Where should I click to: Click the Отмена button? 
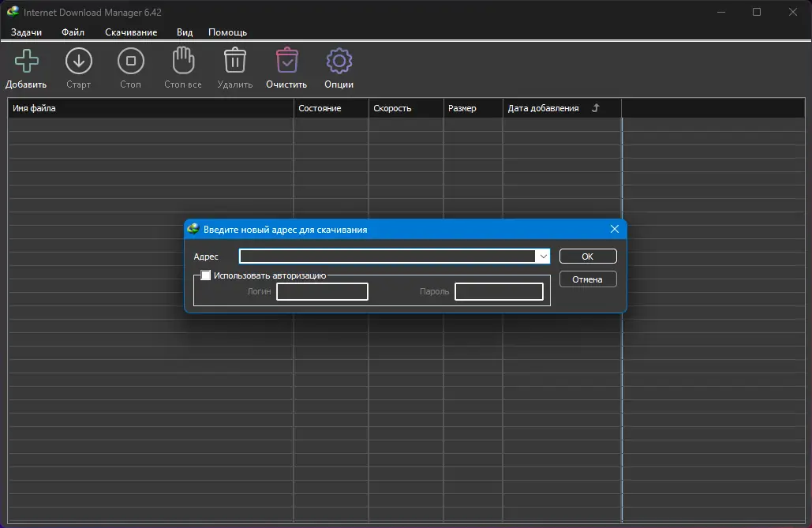(x=588, y=279)
